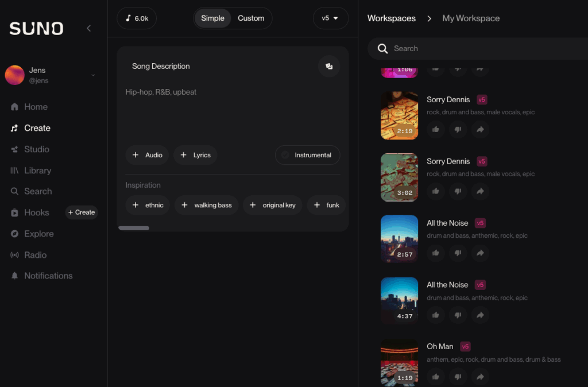This screenshot has width=588, height=387.
Task: Click the credits 6.0k music note button
Action: [x=137, y=18]
